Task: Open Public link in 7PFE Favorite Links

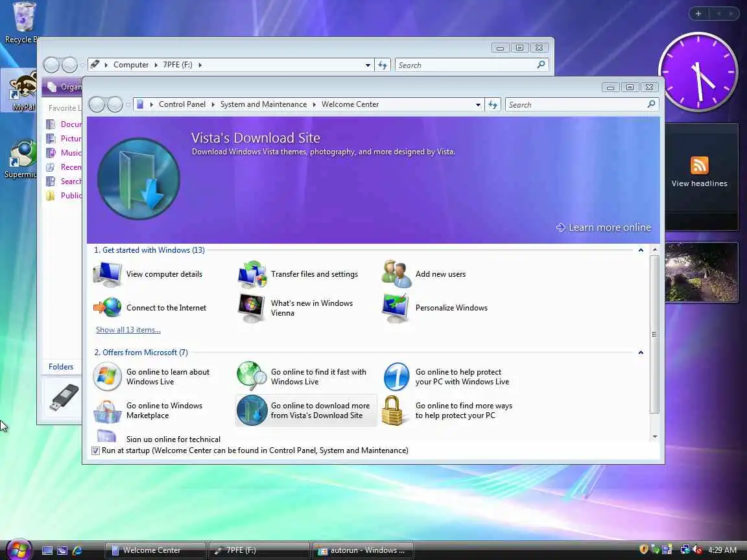Action: click(x=64, y=195)
